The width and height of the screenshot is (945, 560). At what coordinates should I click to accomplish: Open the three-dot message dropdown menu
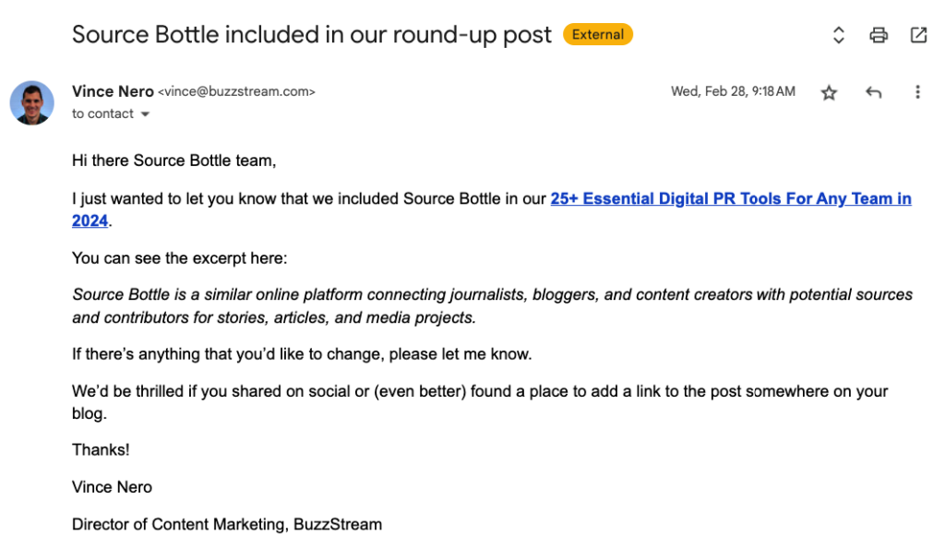916,92
